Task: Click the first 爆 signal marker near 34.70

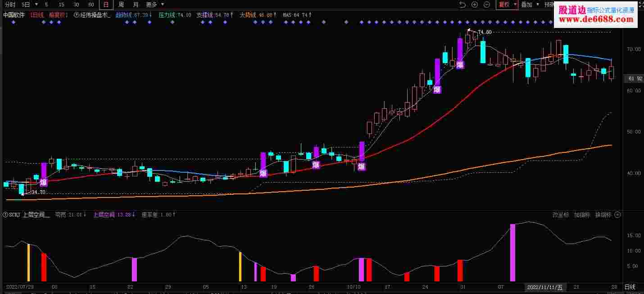Action: 43,183
